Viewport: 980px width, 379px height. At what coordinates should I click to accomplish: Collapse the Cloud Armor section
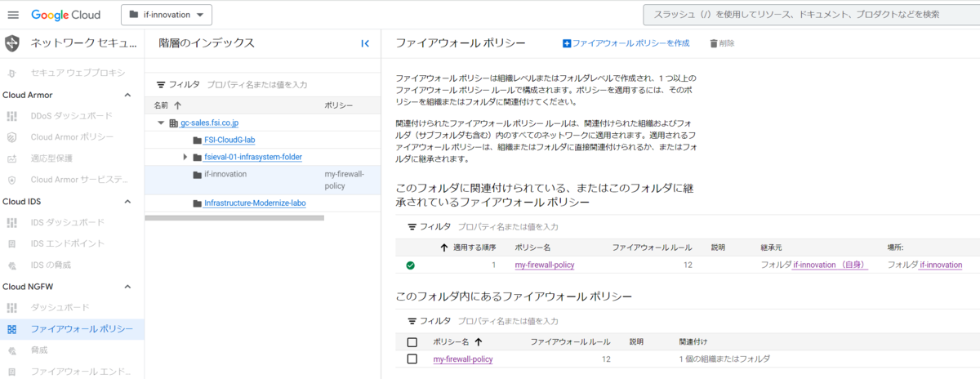click(x=127, y=95)
